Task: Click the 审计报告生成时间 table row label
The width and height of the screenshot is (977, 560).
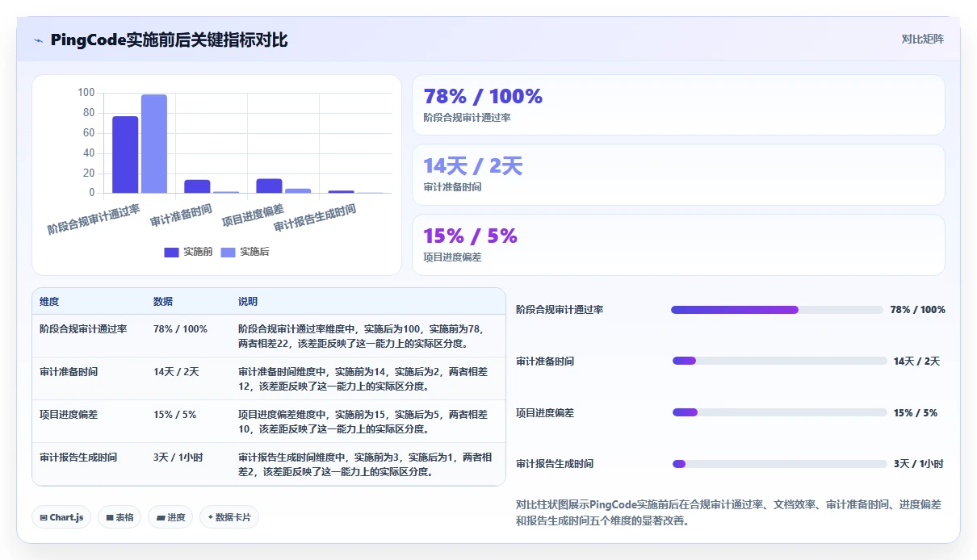Action: 78,458
